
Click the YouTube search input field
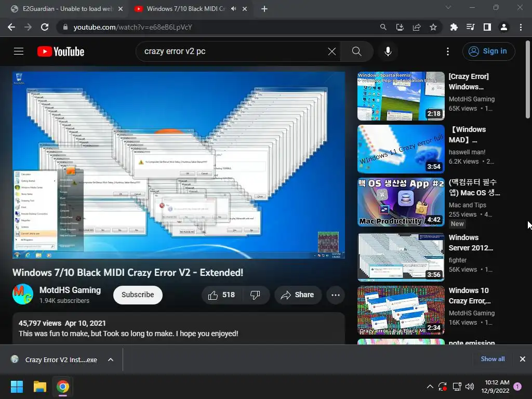(234, 51)
